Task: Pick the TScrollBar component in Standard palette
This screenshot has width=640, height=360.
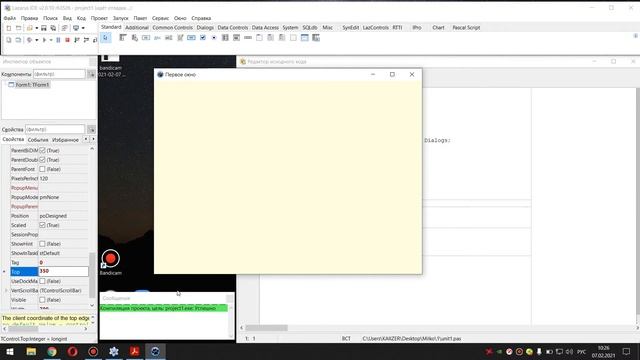Action: click(x=248, y=38)
